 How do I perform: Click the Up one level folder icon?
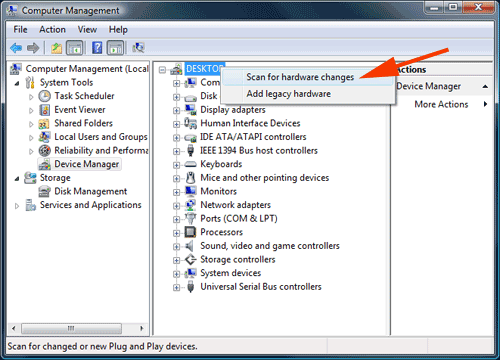[x=56, y=48]
